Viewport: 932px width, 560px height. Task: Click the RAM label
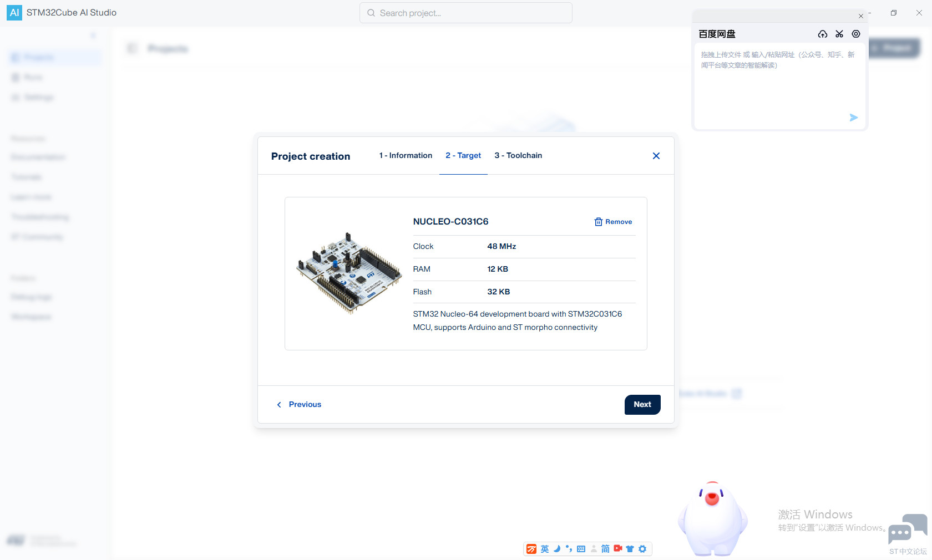422,269
